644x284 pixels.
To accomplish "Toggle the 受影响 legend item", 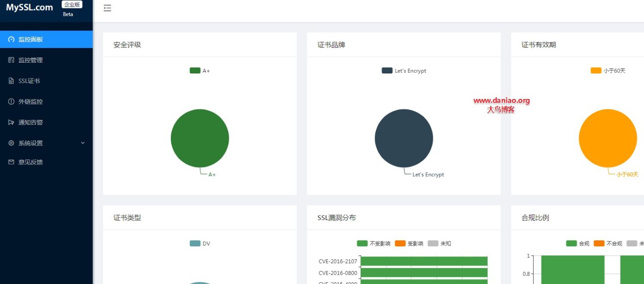I will [409, 243].
